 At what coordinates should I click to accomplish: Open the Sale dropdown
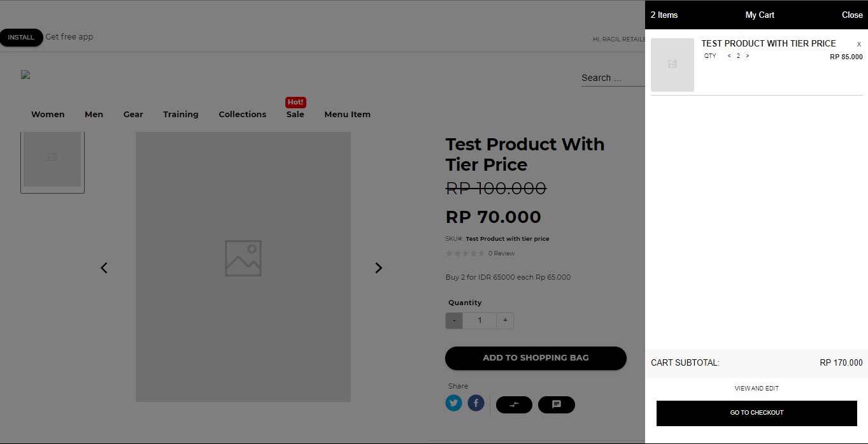click(x=295, y=114)
